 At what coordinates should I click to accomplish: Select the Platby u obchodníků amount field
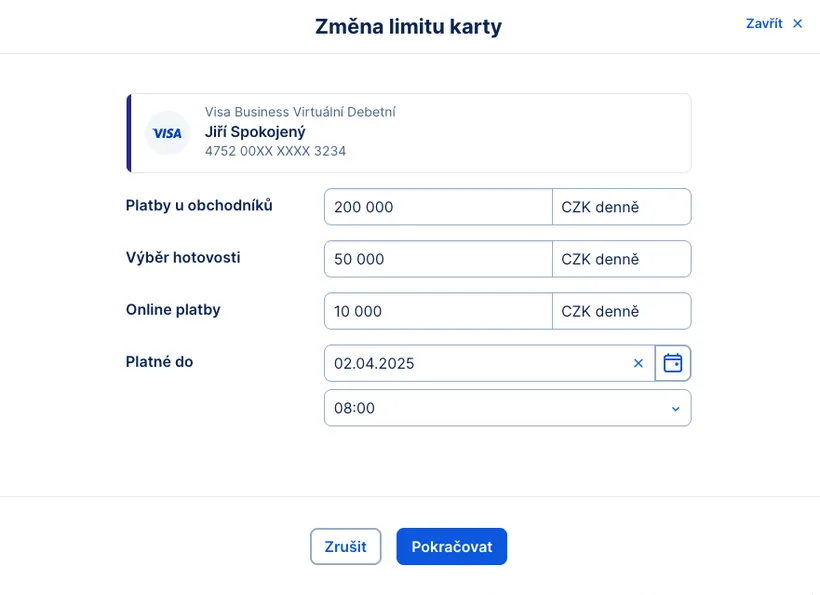437,207
